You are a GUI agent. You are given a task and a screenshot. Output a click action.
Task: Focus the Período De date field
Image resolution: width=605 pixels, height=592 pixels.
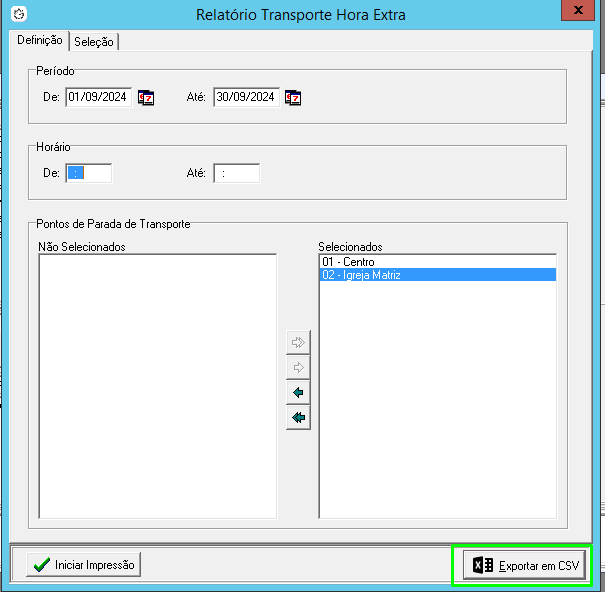[98, 97]
